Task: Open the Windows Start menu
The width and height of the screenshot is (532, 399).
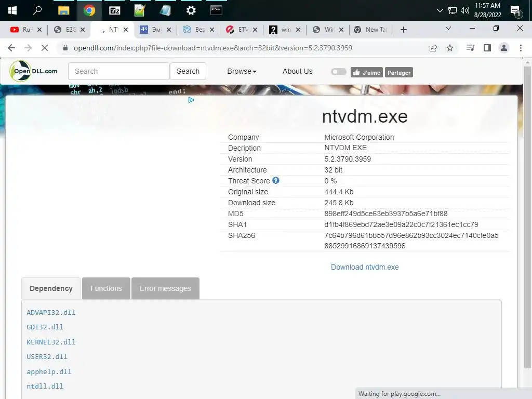Action: [x=12, y=10]
